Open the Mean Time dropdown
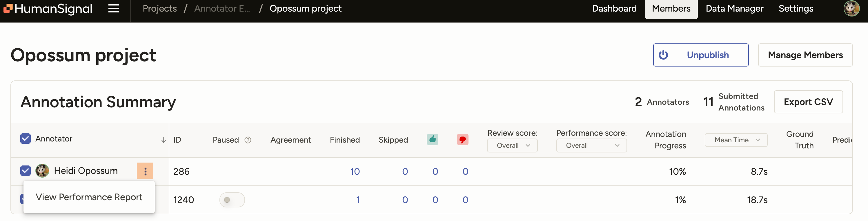The width and height of the screenshot is (868, 221). coord(736,140)
